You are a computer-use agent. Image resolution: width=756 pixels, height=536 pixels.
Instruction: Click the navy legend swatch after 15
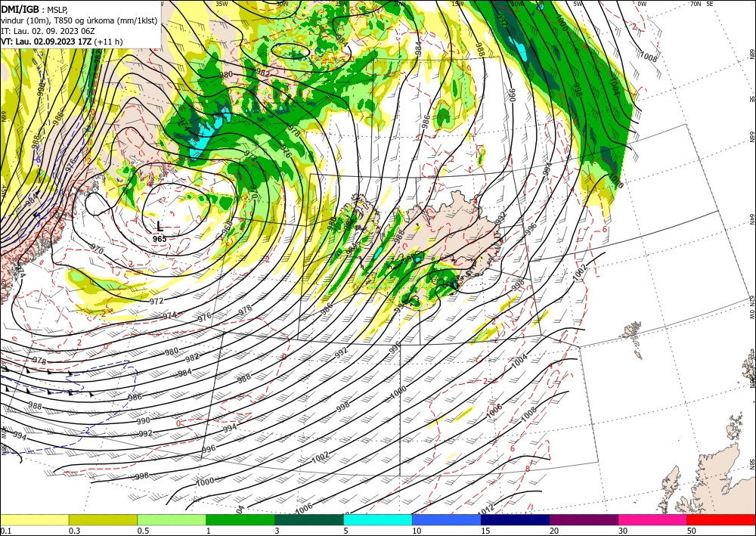[516, 519]
